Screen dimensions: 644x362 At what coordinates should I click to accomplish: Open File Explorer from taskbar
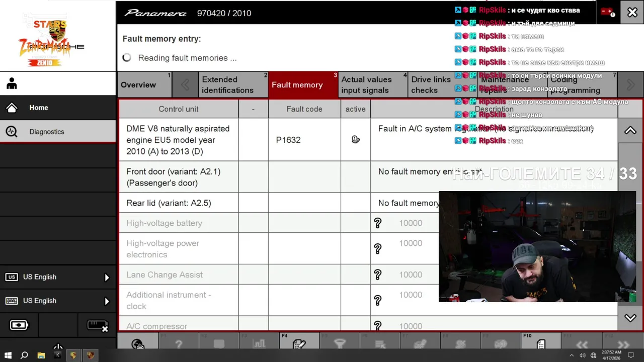tap(41, 355)
